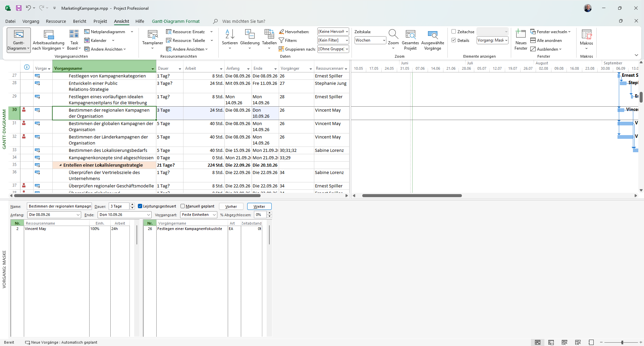Viewport: 644px width, 346px height.
Task: Adjust the status bar zoom slider
Action: tap(622, 342)
